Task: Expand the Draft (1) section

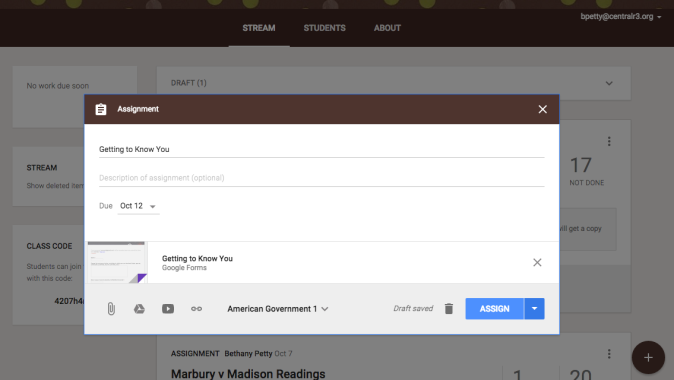Action: click(x=609, y=83)
